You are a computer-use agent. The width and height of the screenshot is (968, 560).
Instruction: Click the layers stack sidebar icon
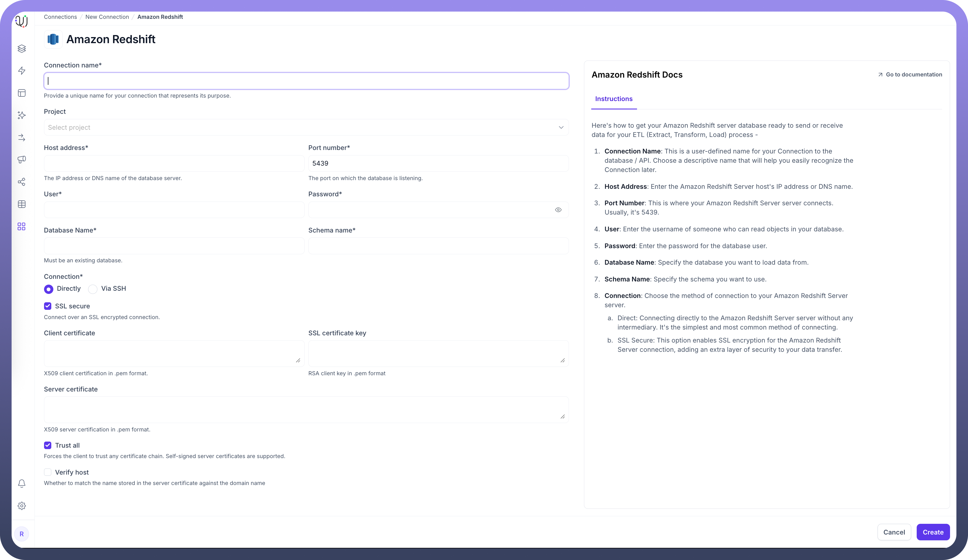[21, 49]
